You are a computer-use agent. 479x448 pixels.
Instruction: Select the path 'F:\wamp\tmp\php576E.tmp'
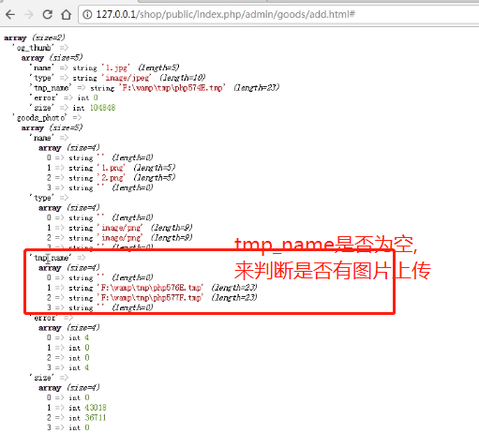[x=150, y=288]
